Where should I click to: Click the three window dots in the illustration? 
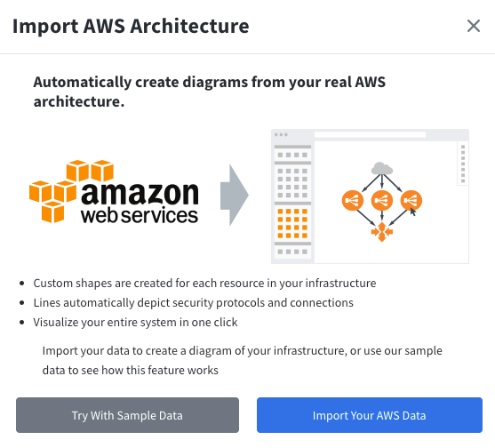point(281,135)
